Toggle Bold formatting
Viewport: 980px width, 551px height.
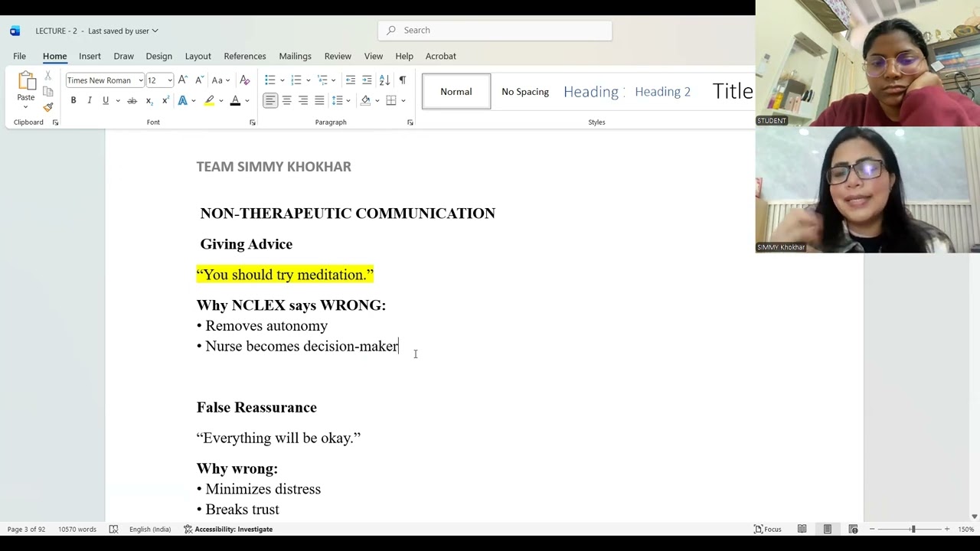pos(73,100)
